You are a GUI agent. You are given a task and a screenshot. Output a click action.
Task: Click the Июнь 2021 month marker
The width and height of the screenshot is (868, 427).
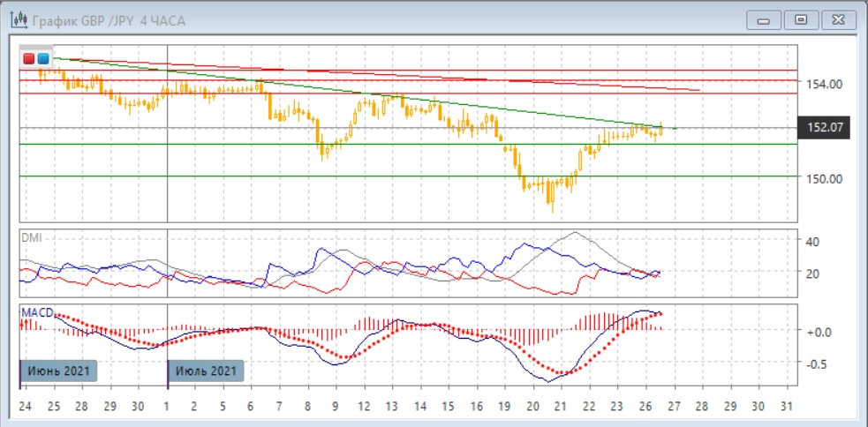coord(57,371)
